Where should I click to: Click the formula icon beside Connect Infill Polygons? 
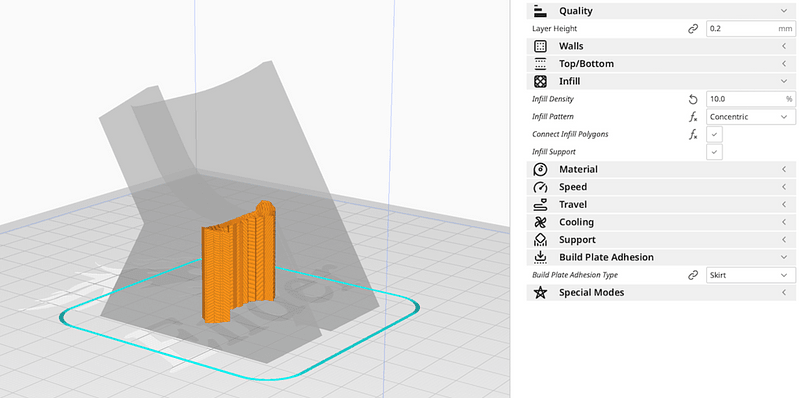pos(693,135)
